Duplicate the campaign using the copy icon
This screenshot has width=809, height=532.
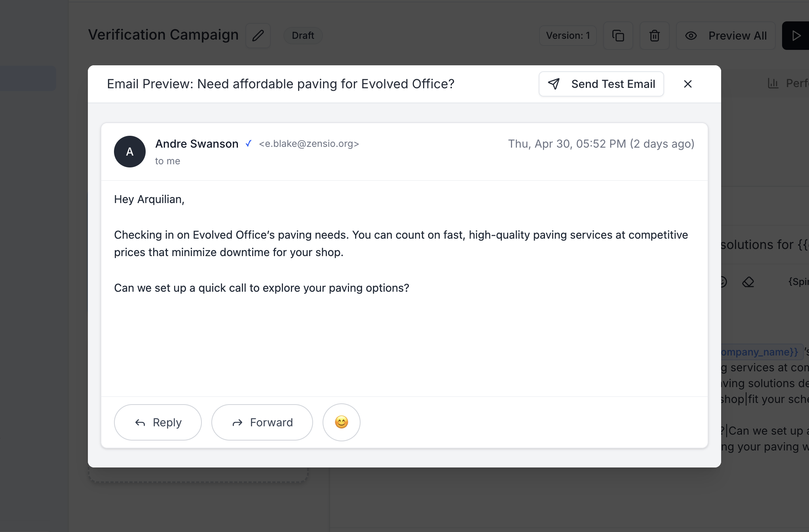click(618, 36)
